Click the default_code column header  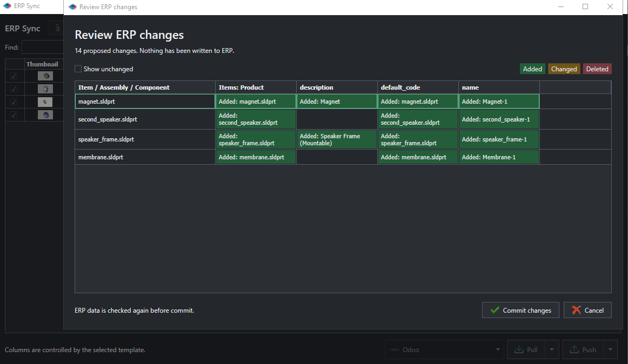click(418, 87)
